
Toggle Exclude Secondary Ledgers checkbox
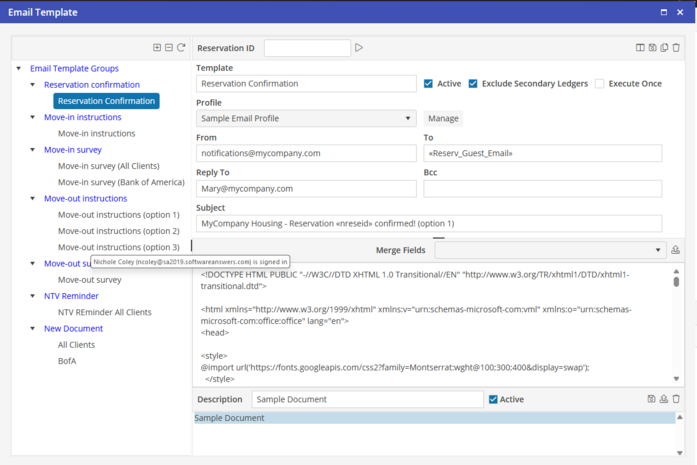pos(473,84)
